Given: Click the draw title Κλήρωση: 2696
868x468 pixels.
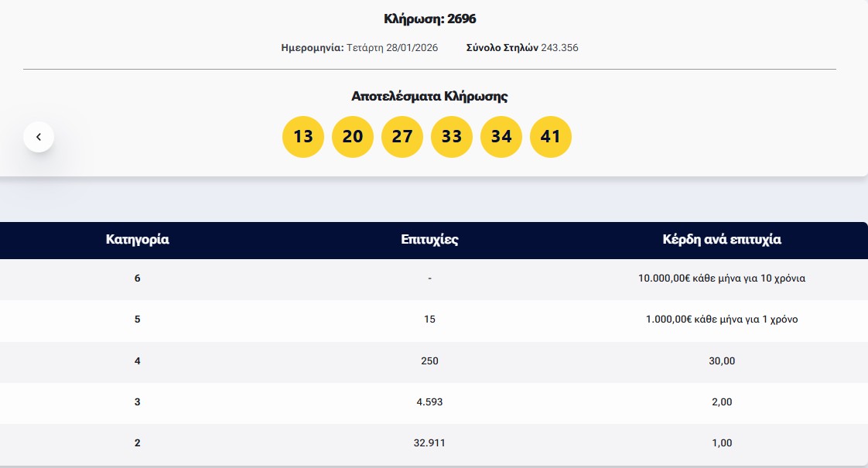Looking at the screenshot, I should [x=430, y=19].
